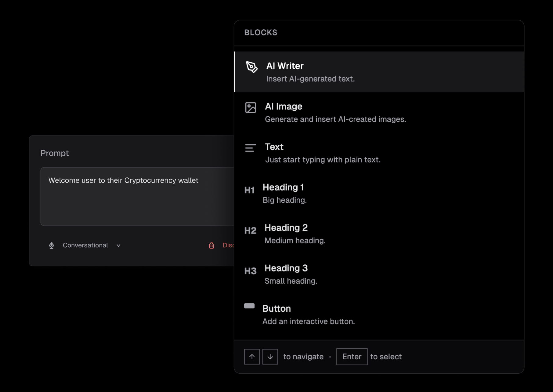Select the AI Writer block

point(379,72)
